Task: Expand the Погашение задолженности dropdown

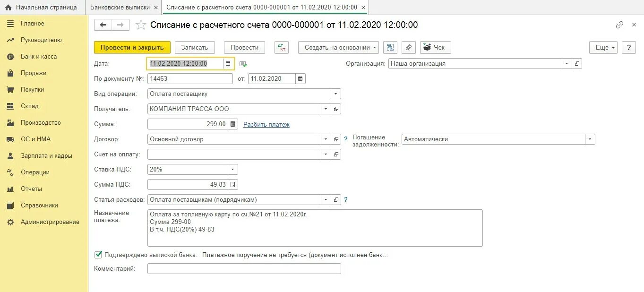Action: pyautogui.click(x=590, y=139)
